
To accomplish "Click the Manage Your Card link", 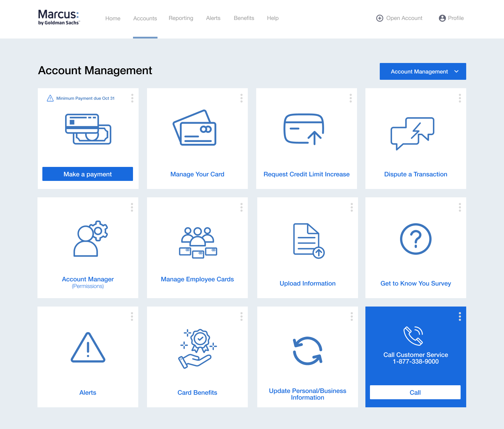I will (x=197, y=174).
